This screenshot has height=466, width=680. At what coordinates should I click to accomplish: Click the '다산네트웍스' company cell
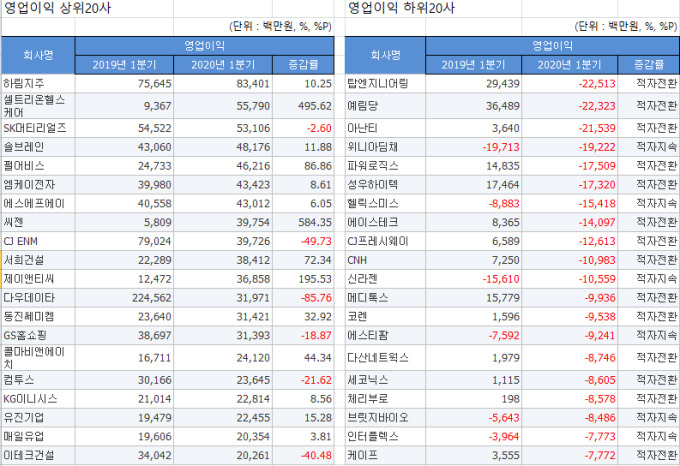coord(385,358)
